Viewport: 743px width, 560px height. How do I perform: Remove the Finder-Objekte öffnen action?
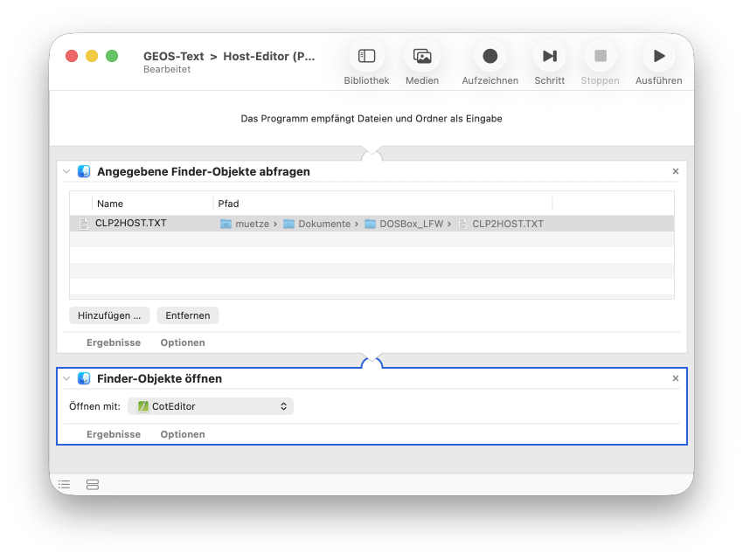675,379
